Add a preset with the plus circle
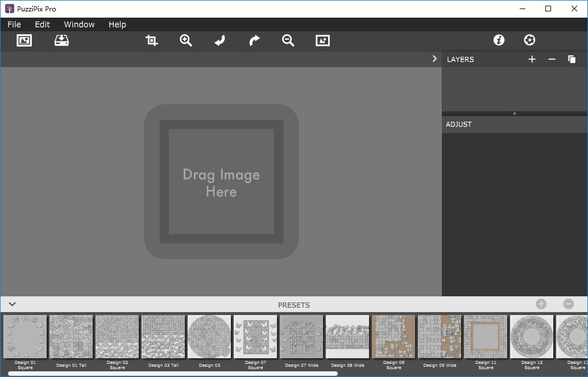588x377 pixels. click(x=541, y=304)
